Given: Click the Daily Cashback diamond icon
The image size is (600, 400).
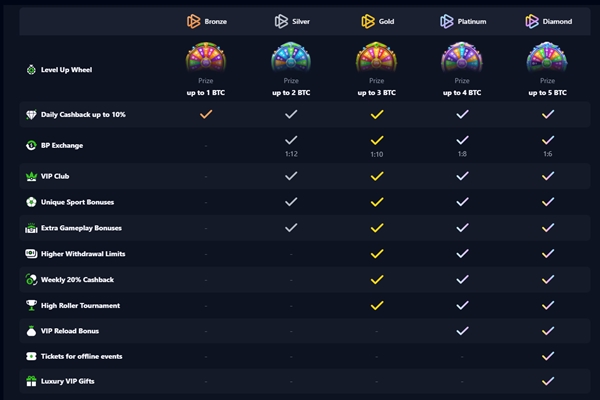Looking at the screenshot, I should point(31,114).
